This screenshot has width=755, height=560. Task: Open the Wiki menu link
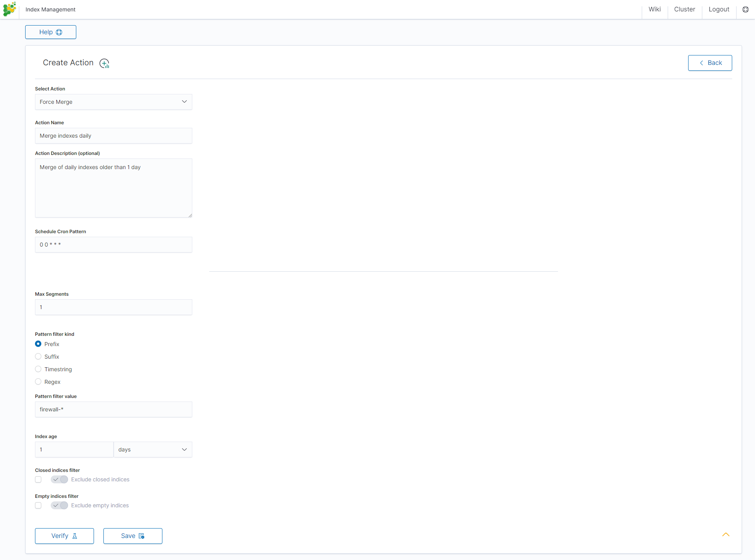pyautogui.click(x=654, y=9)
